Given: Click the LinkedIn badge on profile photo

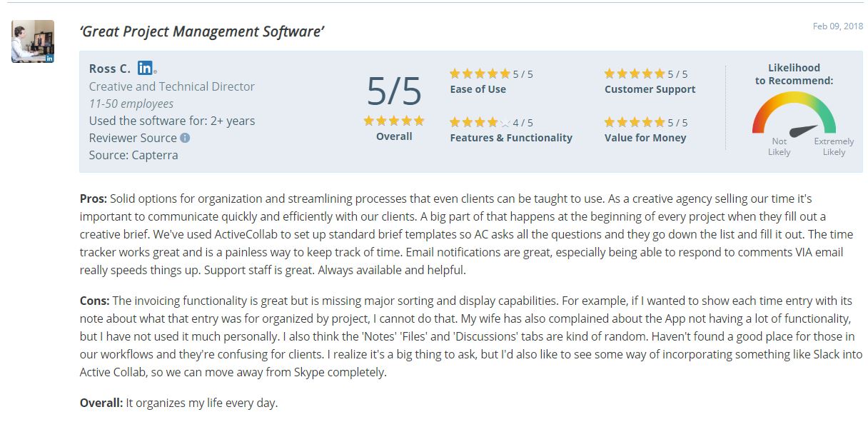Looking at the screenshot, I should 49,58.
